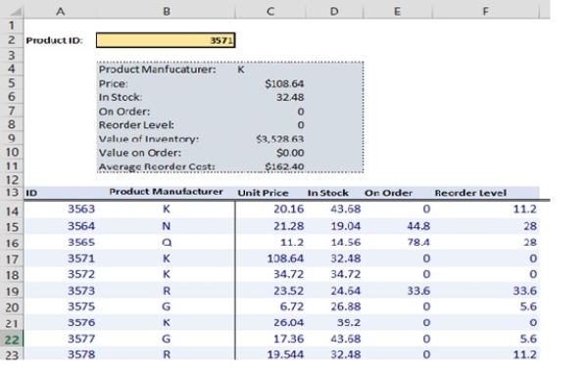Select ID cell 3571 in the table
588x374 pixels.
(x=81, y=258)
